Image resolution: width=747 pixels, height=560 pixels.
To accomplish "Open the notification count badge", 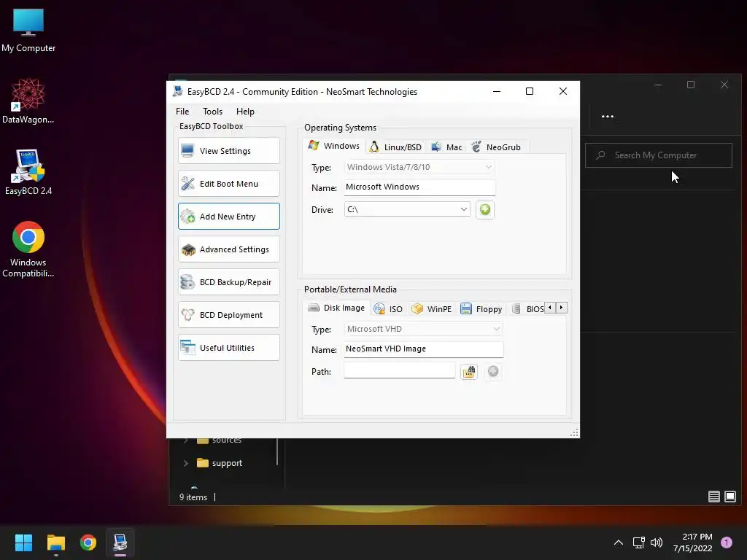I will (x=727, y=542).
